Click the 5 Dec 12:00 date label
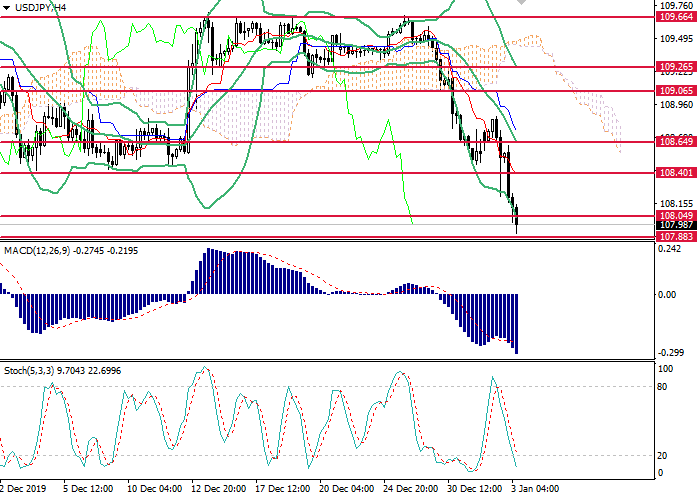This screenshot has width=700, height=500. 88,490
